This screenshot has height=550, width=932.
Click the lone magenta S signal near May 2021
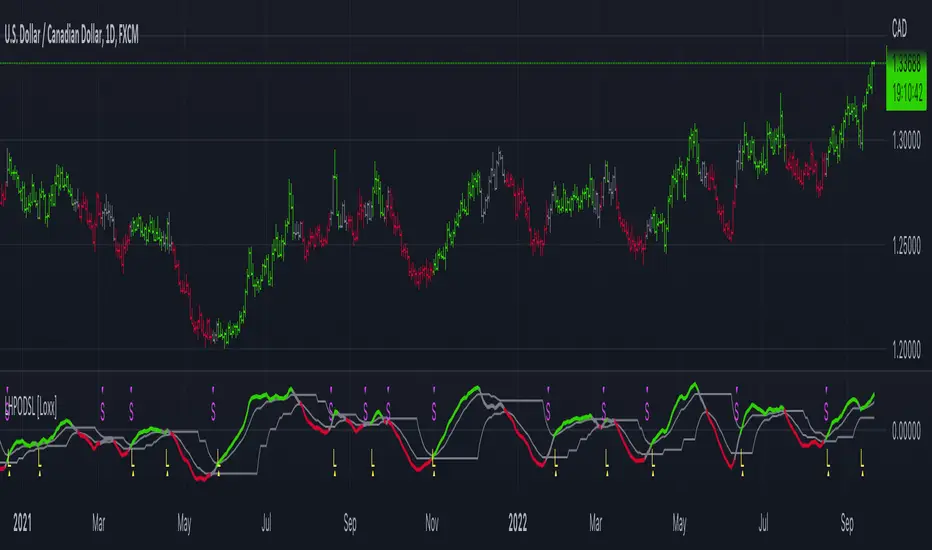(x=213, y=411)
